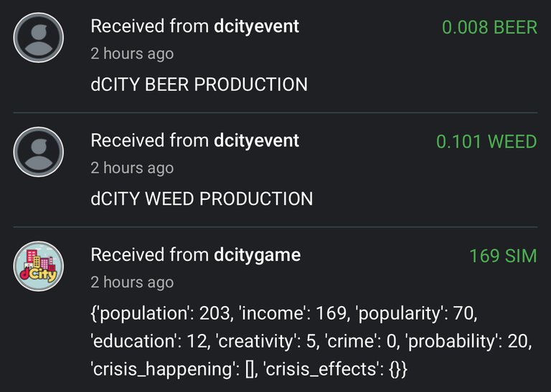Image resolution: width=551 pixels, height=392 pixels.
Task: Open avatar of WEED transaction sender
Action: [38, 152]
